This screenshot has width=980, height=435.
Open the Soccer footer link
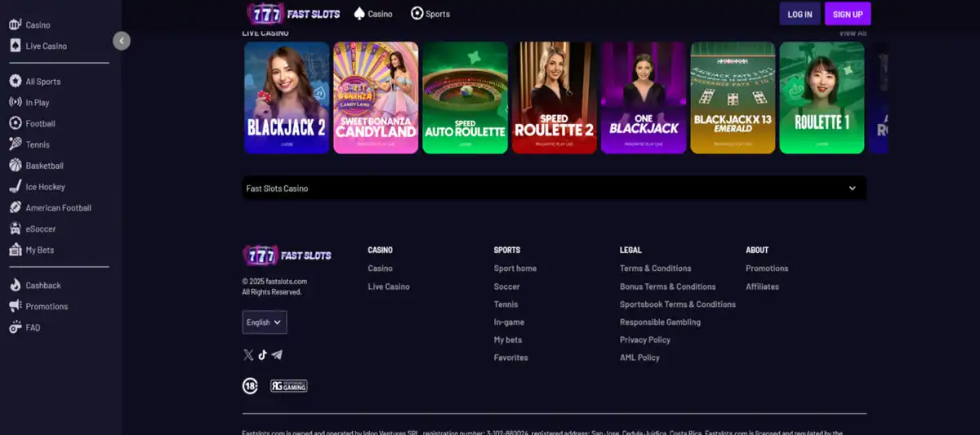click(506, 286)
